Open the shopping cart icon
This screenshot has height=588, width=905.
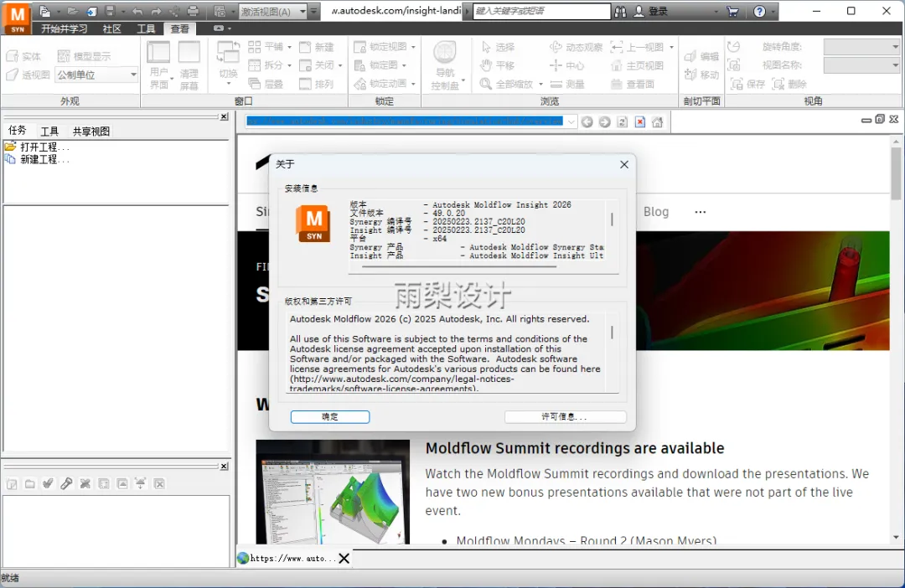pos(732,11)
